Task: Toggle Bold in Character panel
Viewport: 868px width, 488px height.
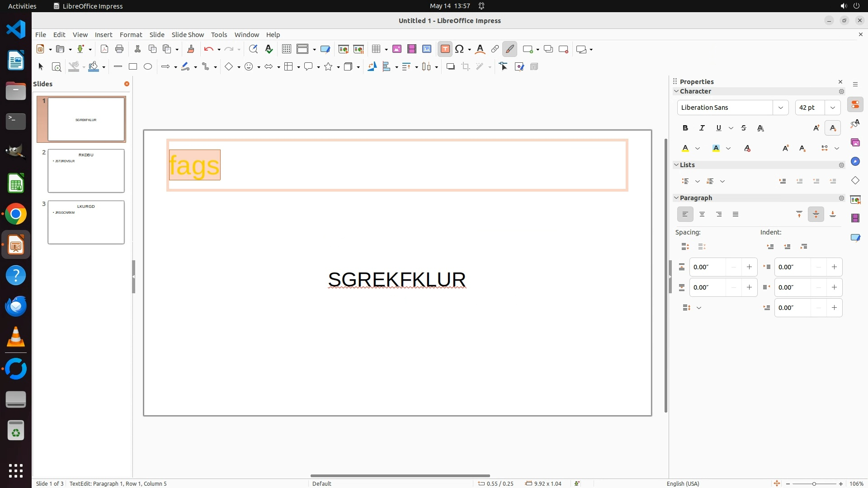Action: 685,128
